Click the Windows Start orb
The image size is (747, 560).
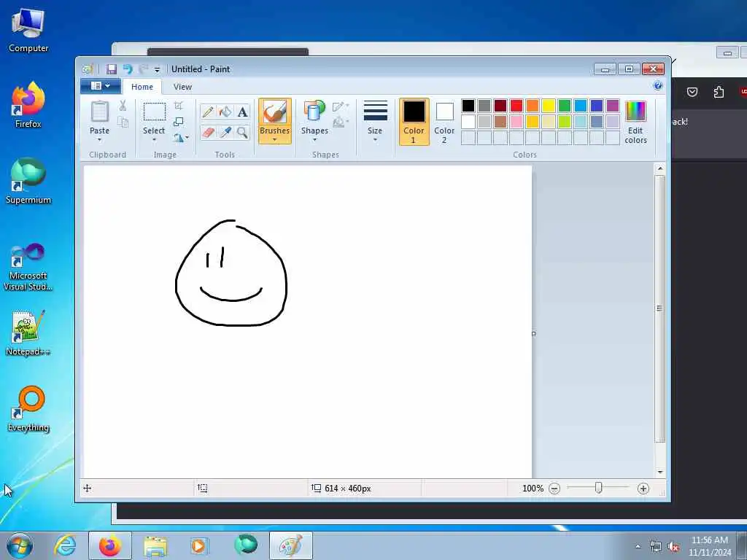coord(20,545)
